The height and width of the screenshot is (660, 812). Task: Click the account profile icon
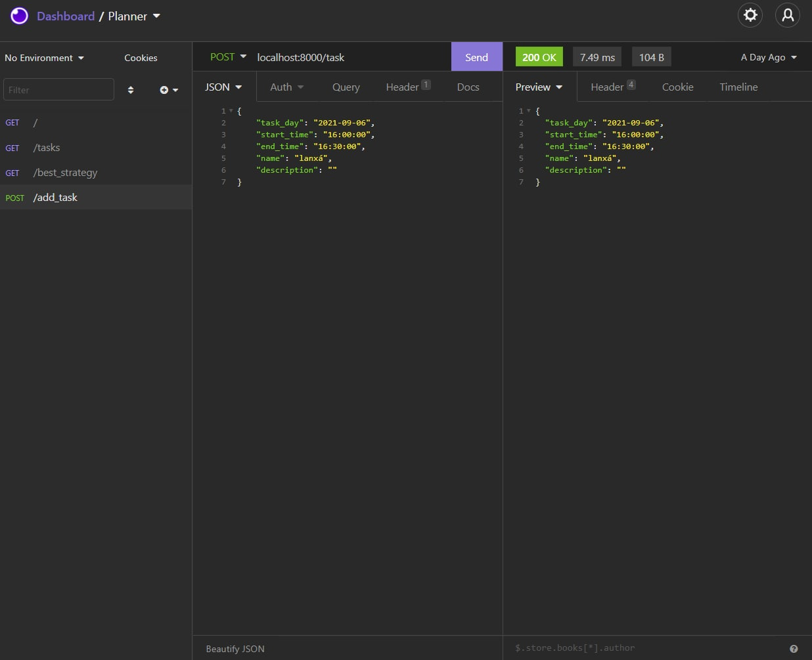click(x=787, y=15)
